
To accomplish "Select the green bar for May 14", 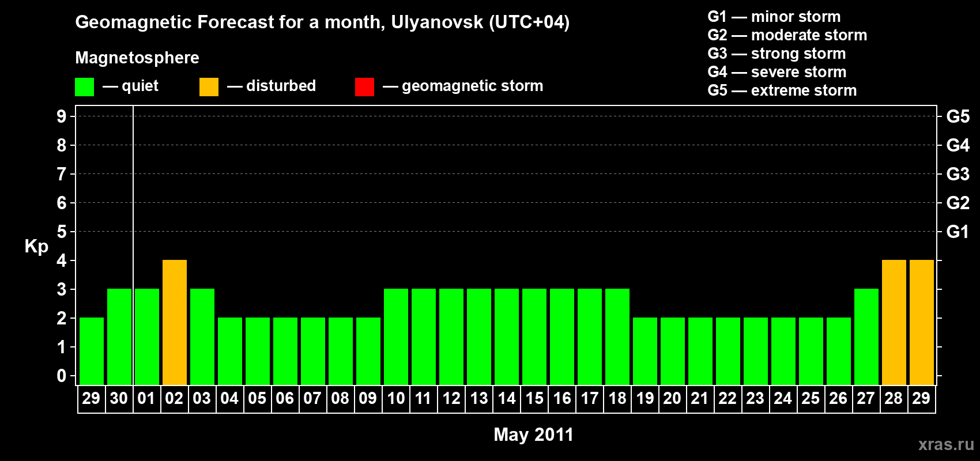I will point(507,337).
